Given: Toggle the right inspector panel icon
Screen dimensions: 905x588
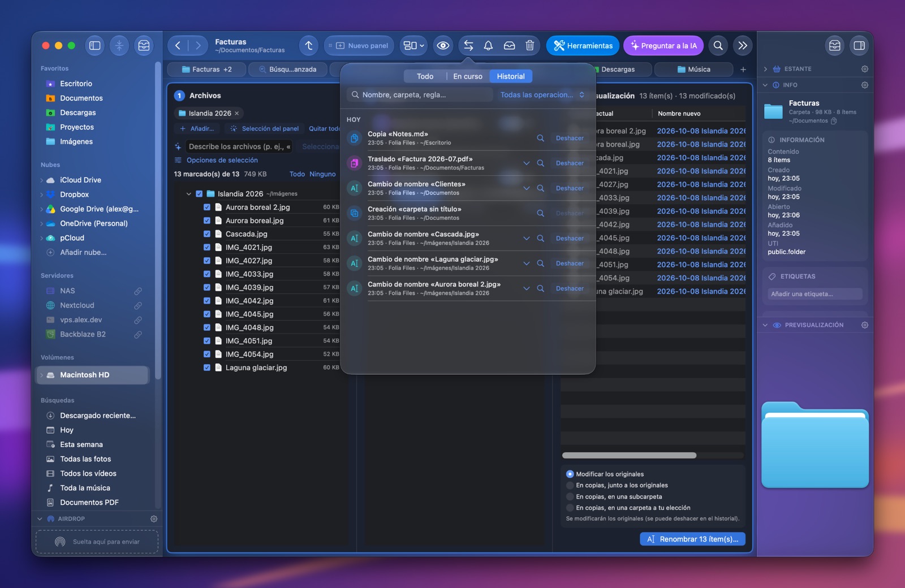Looking at the screenshot, I should click(x=859, y=45).
